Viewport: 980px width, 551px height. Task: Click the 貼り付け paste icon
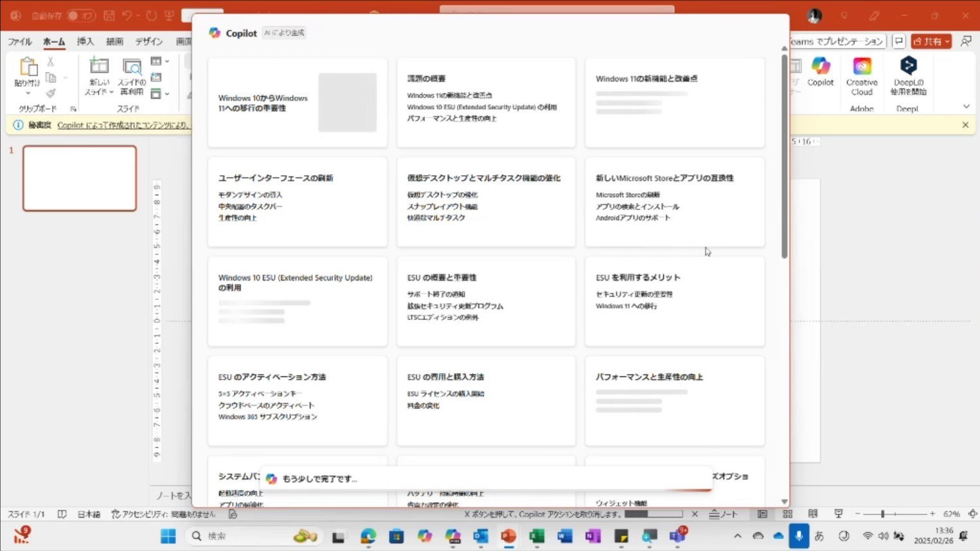(28, 66)
